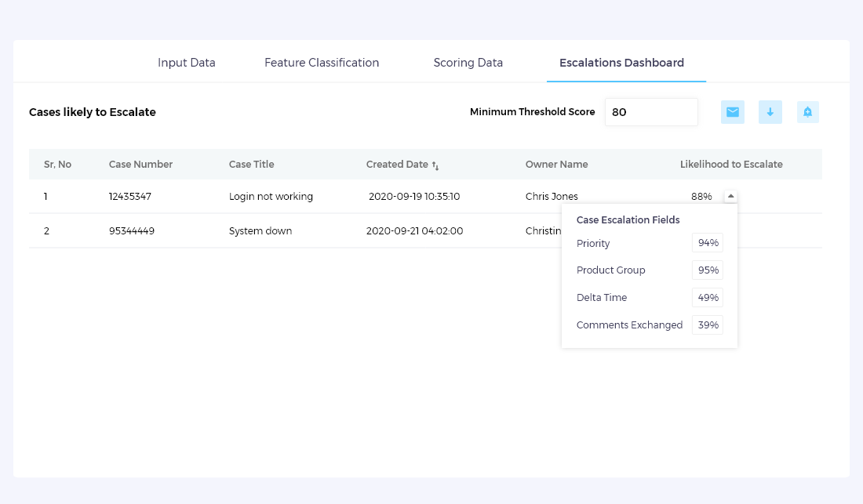
Task: Select the Escalations Dashboard tab
Action: tap(621, 63)
